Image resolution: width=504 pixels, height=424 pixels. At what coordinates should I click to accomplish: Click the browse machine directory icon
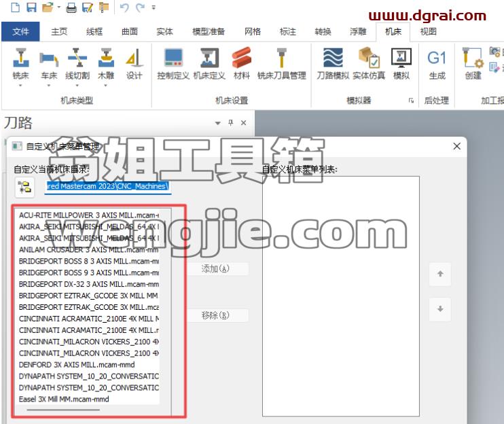[24, 187]
